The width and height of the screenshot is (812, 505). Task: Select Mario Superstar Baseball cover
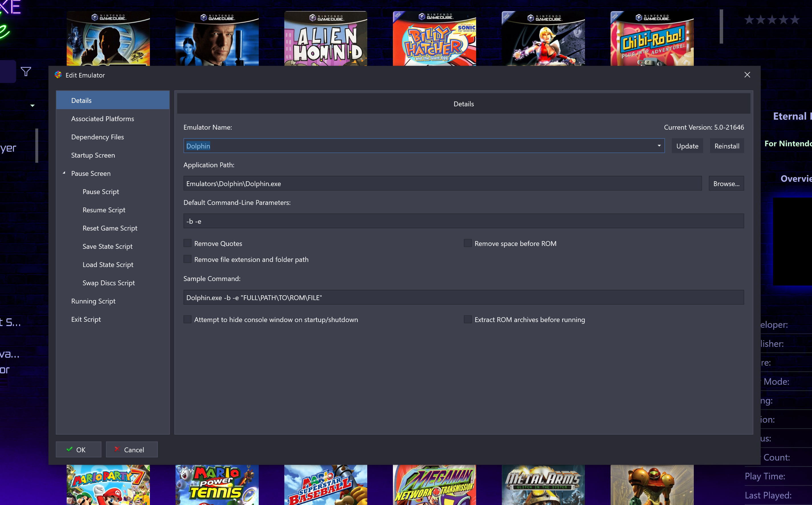tap(326, 485)
